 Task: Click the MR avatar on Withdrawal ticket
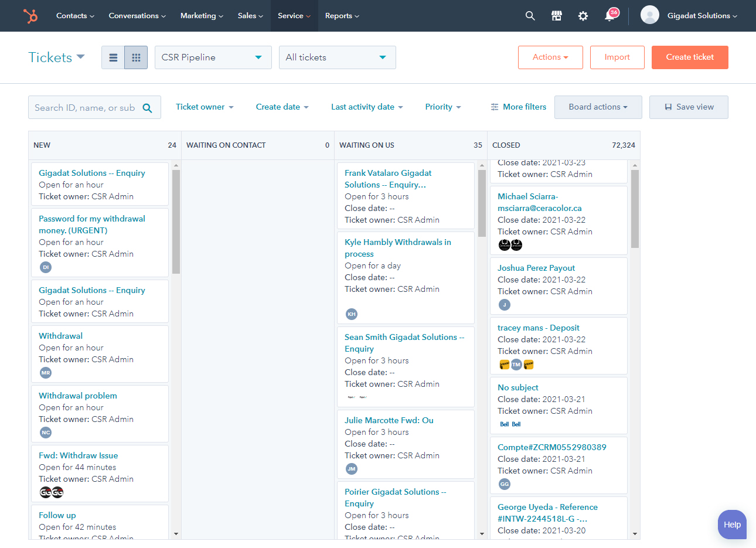click(46, 373)
